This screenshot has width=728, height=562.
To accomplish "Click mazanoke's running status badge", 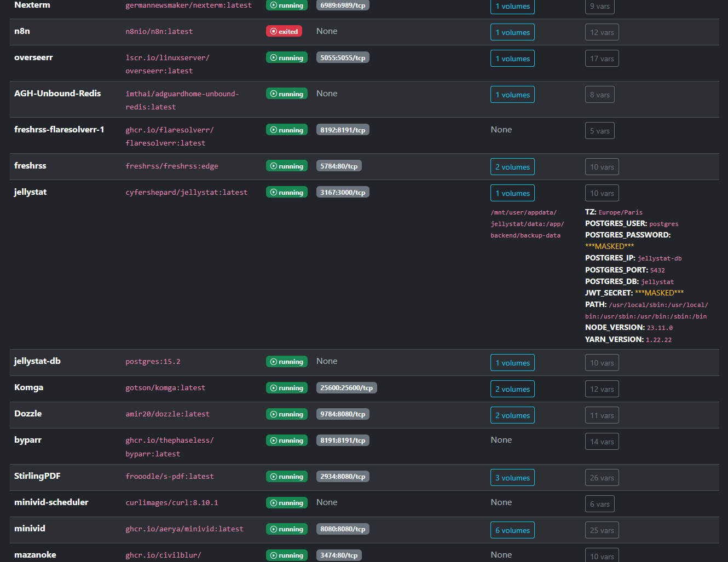I will click(x=287, y=555).
